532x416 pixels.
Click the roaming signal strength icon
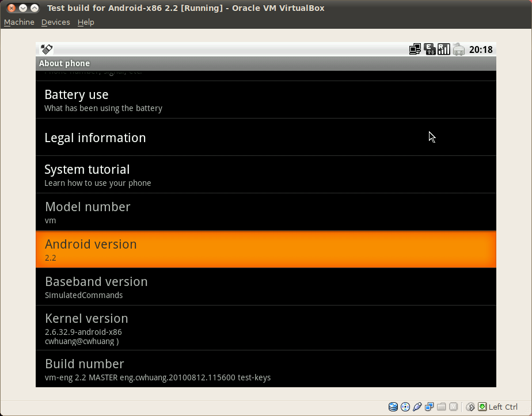pyautogui.click(x=444, y=49)
